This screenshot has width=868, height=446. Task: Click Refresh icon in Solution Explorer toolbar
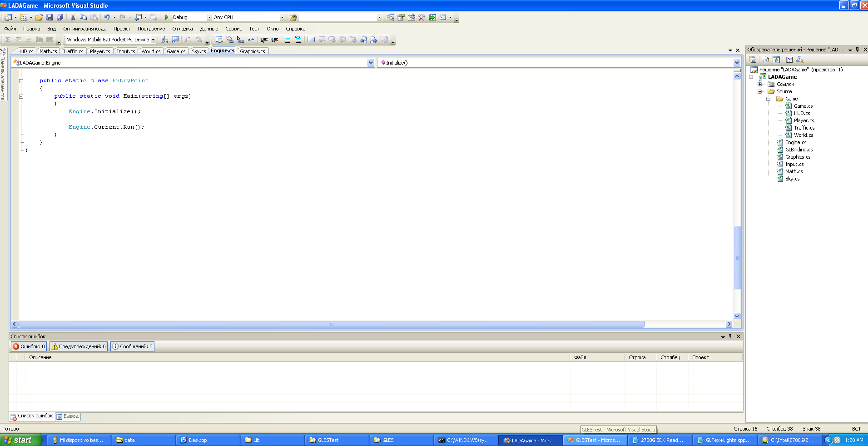[x=776, y=60]
